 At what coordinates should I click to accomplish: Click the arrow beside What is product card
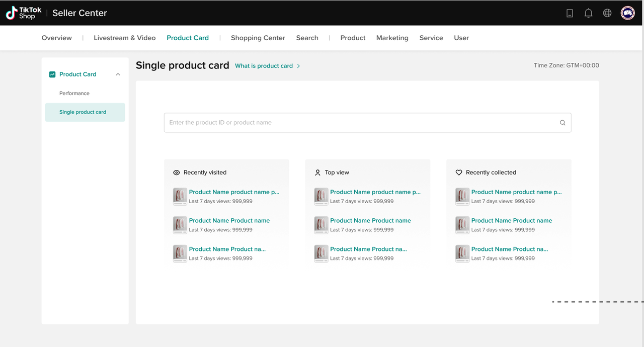298,66
